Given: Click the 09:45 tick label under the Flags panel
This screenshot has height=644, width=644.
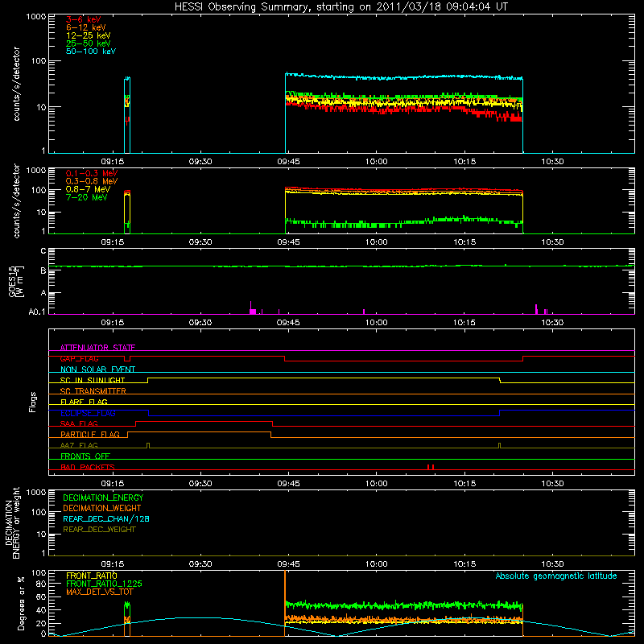Looking at the screenshot, I should [x=288, y=484].
